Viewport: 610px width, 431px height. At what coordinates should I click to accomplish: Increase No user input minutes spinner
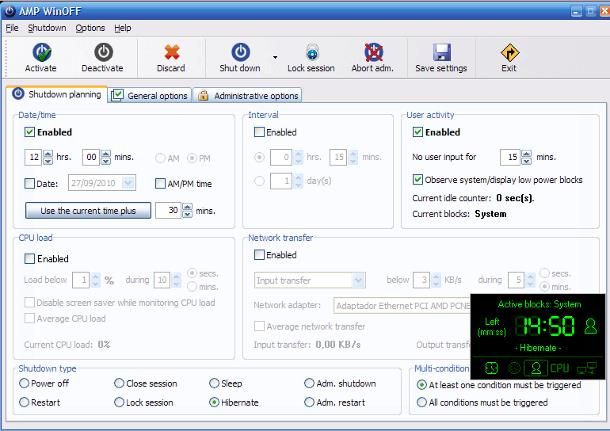[x=526, y=154]
